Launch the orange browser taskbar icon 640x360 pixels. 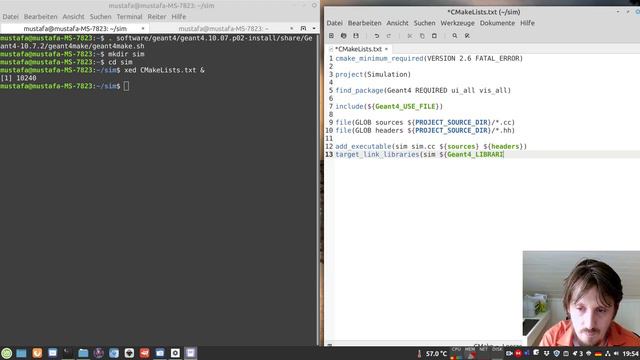point(37,353)
